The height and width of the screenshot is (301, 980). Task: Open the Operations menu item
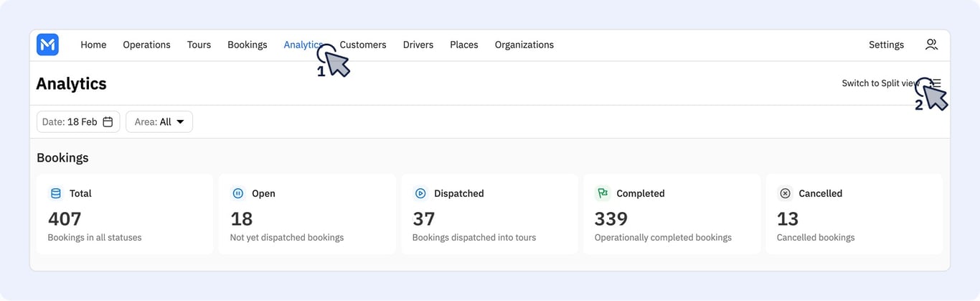(146, 45)
